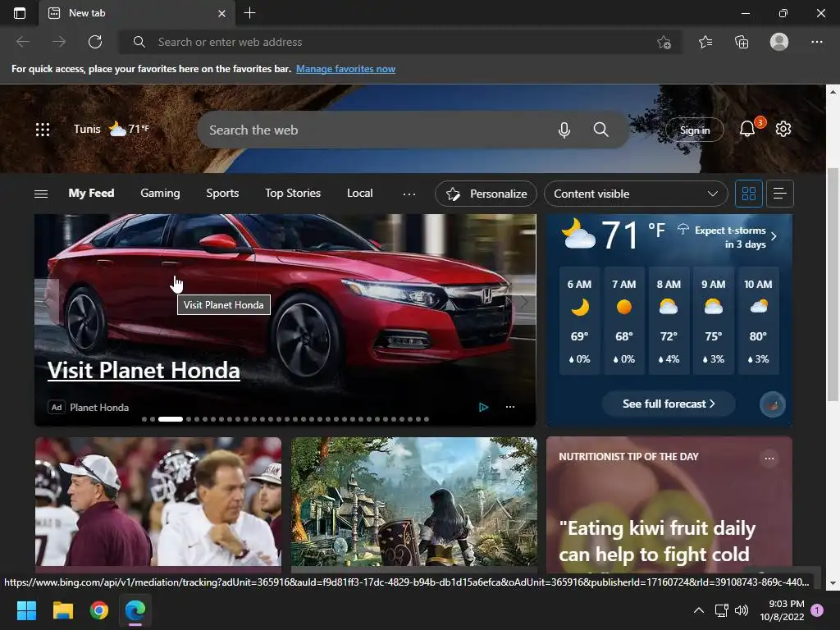The width and height of the screenshot is (840, 630).
Task: Open Visit Planet Honda headline link
Action: 144,370
